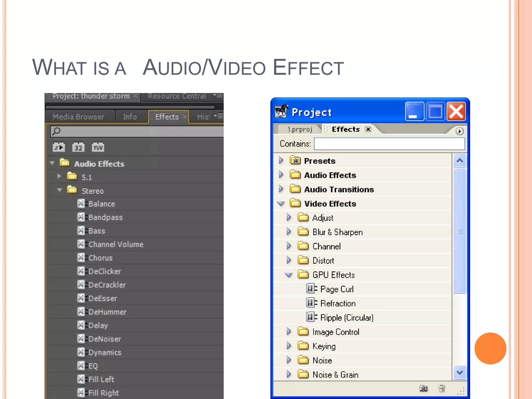Screen dimensions: 532x399
Task: Expand the Blur & Sharpen folder
Action: [x=289, y=231]
